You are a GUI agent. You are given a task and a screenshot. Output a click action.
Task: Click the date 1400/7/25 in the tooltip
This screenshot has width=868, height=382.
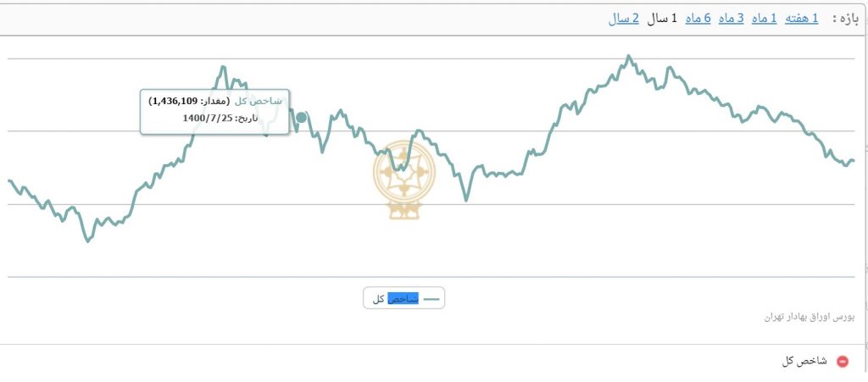click(x=208, y=119)
